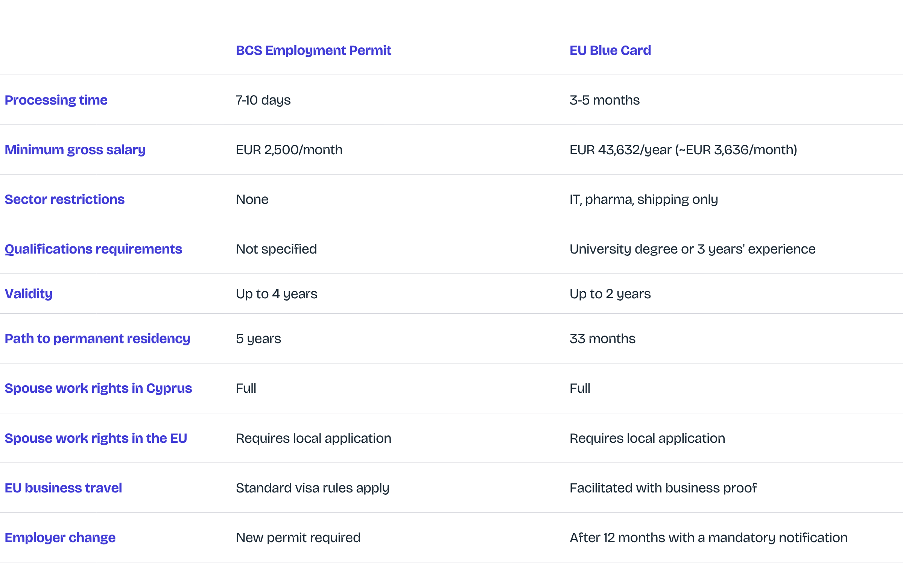
Task: Click the Employer change row label
Action: pyautogui.click(x=60, y=538)
